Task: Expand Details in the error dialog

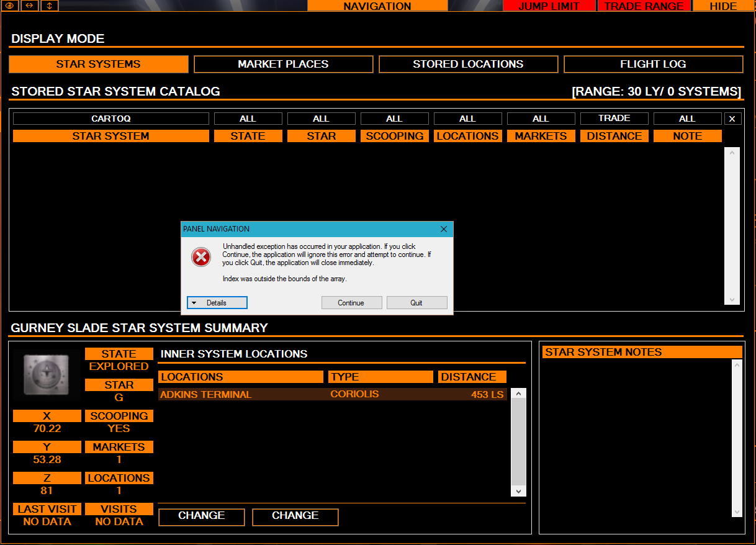Action: click(x=217, y=303)
